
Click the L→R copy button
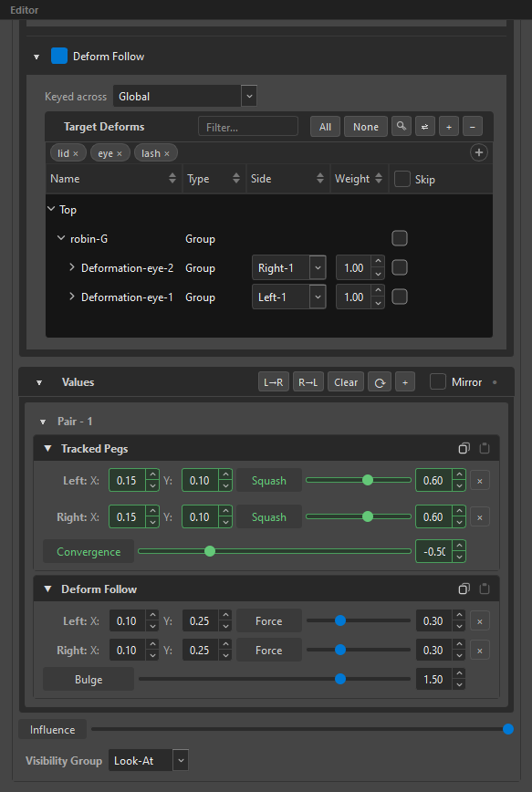(274, 382)
